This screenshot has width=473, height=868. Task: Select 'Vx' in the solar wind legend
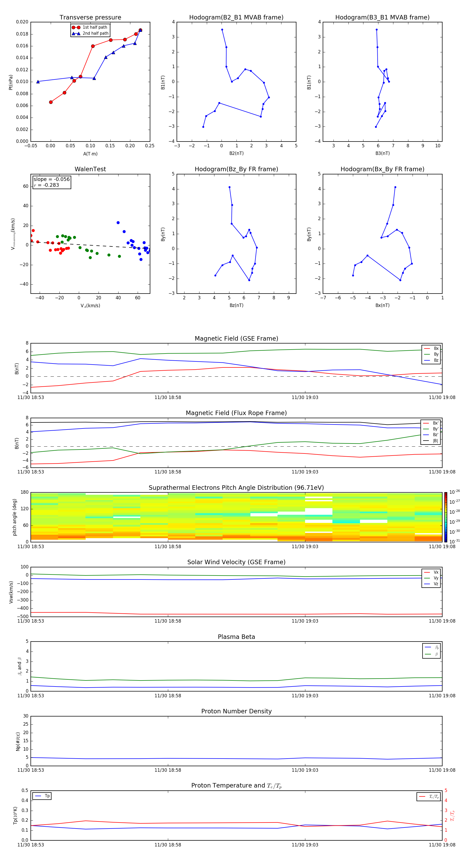431,572
